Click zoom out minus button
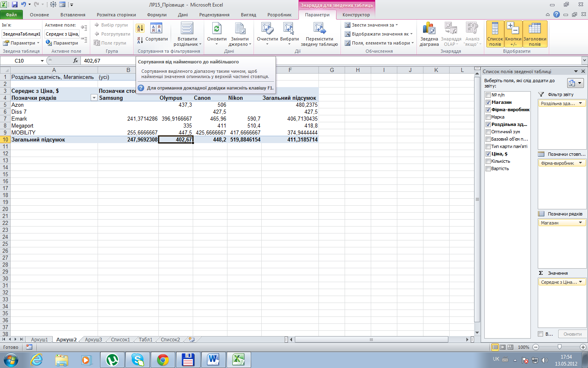This screenshot has height=368, width=588. coord(536,347)
